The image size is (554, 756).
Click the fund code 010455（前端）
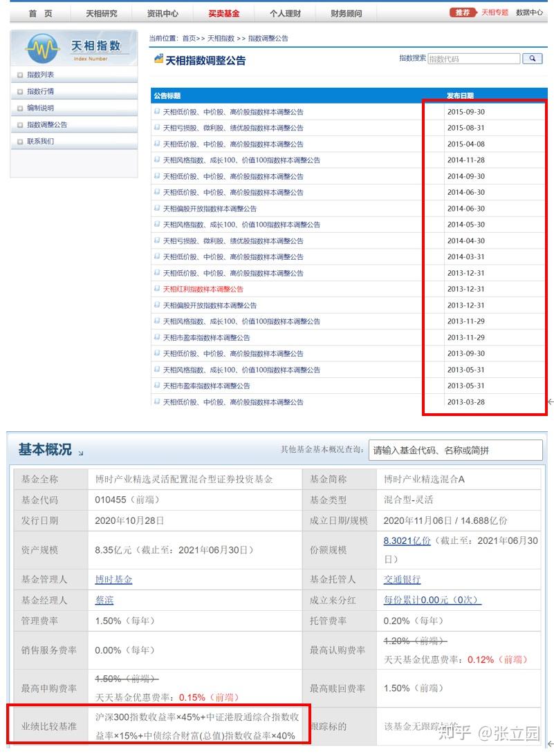coord(127,500)
